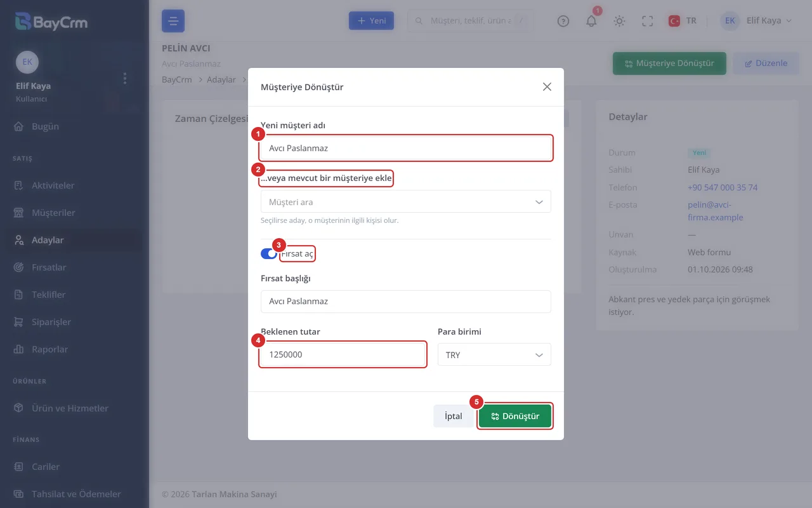Open the sidebar three-dot user menu
812x508 pixels.
[125, 78]
